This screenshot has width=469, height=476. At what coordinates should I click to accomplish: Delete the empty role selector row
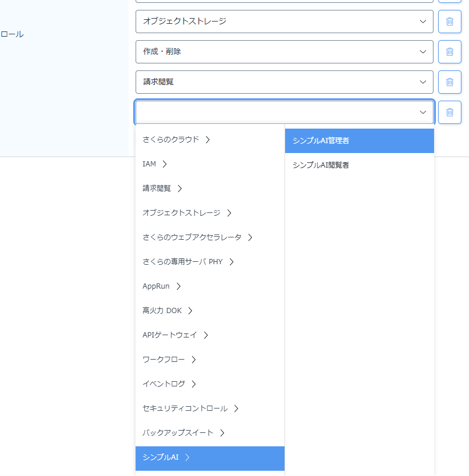point(449,112)
